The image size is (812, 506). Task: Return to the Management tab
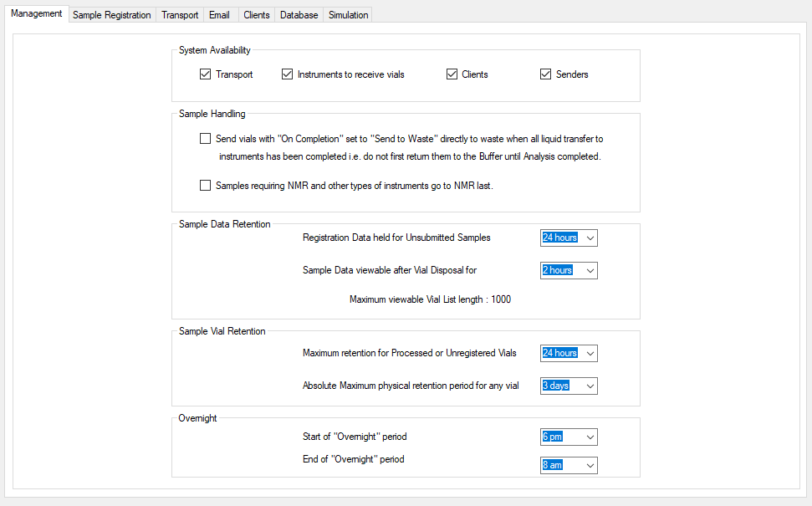pyautogui.click(x=36, y=13)
